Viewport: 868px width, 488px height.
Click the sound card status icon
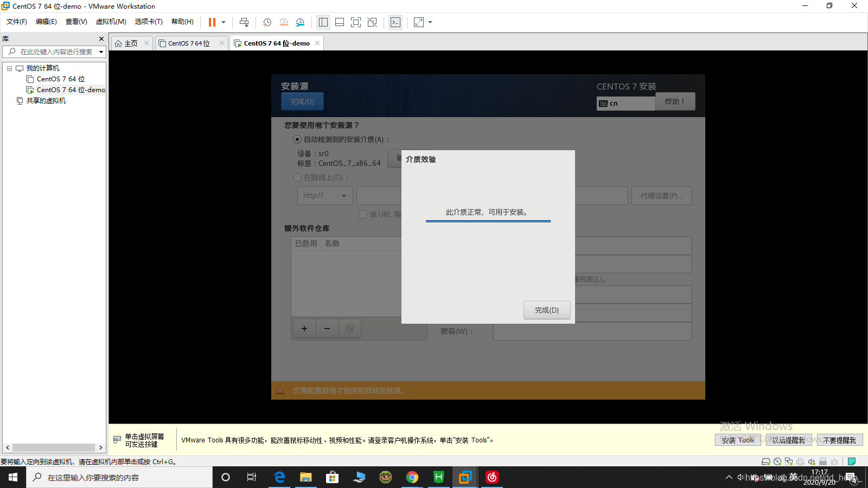click(x=812, y=461)
